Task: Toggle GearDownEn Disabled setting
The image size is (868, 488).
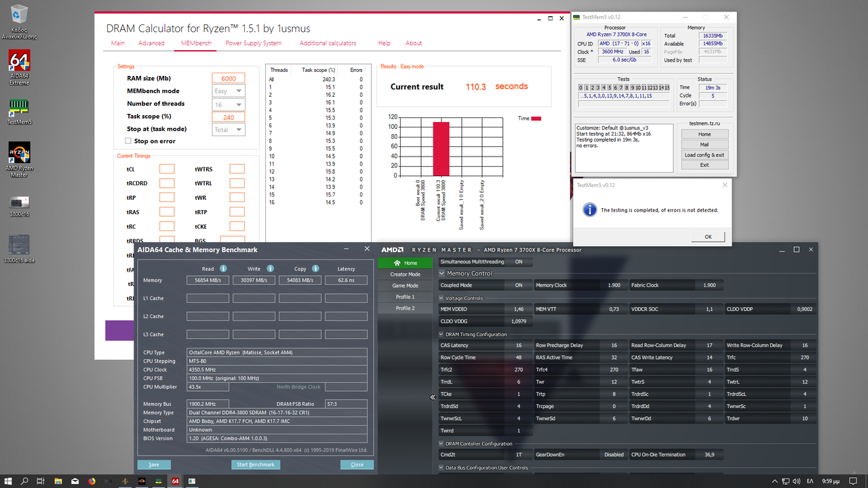Action: tap(614, 455)
